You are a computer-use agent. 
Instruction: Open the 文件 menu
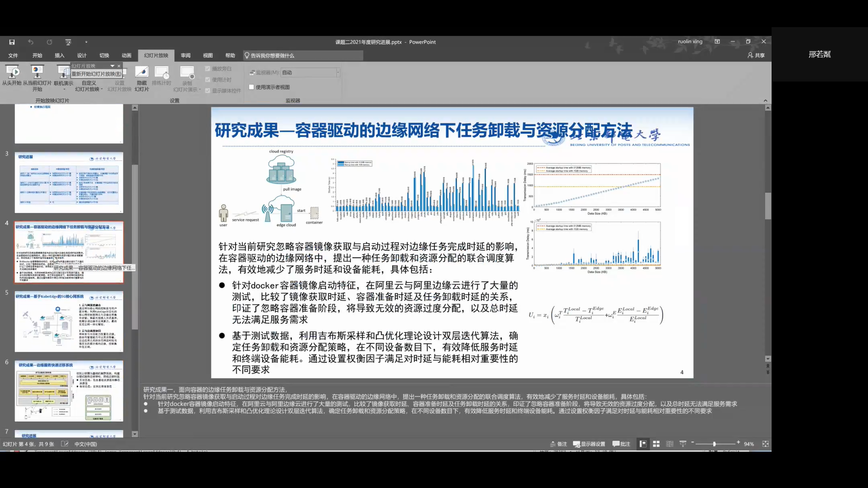pos(13,56)
